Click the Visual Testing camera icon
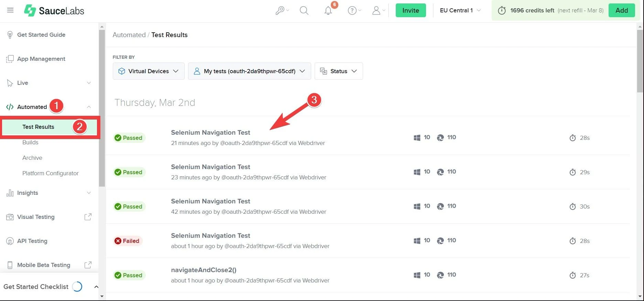The image size is (644, 301). coord(10,217)
